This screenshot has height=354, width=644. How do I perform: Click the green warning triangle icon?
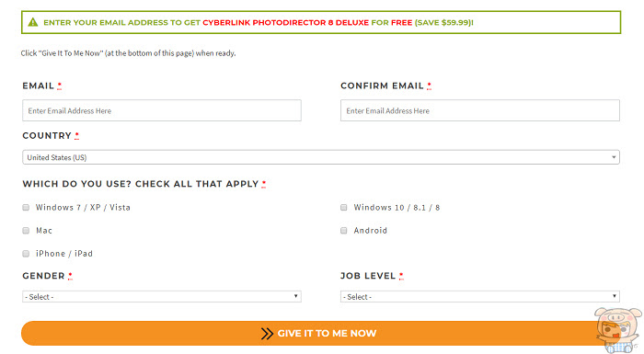click(x=33, y=22)
